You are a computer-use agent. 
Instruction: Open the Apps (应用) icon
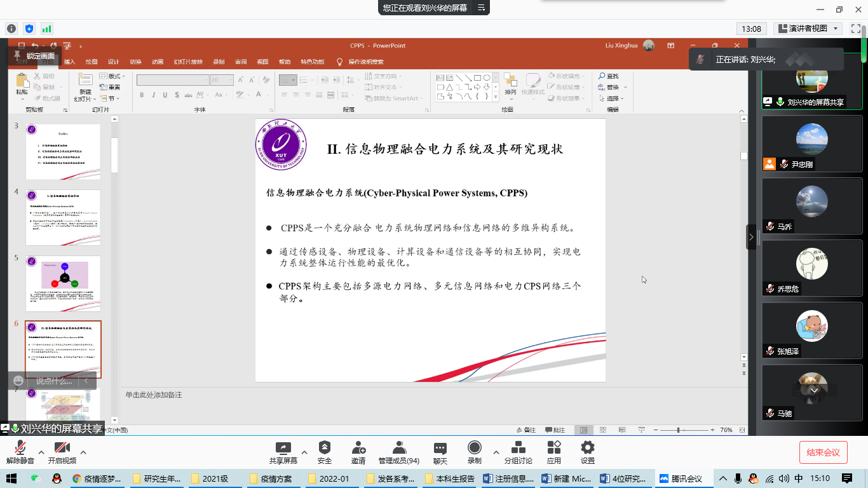tap(554, 452)
